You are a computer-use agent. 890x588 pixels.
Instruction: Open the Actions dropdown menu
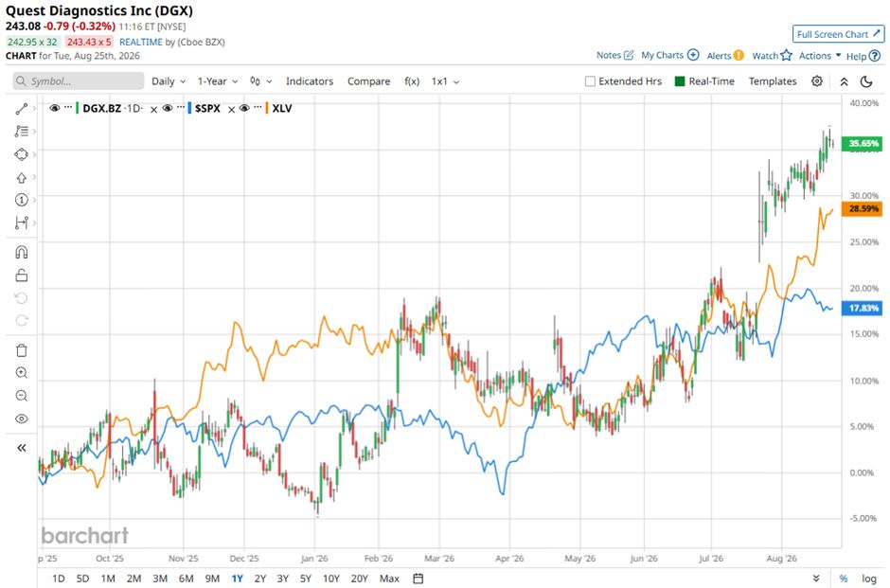[820, 56]
